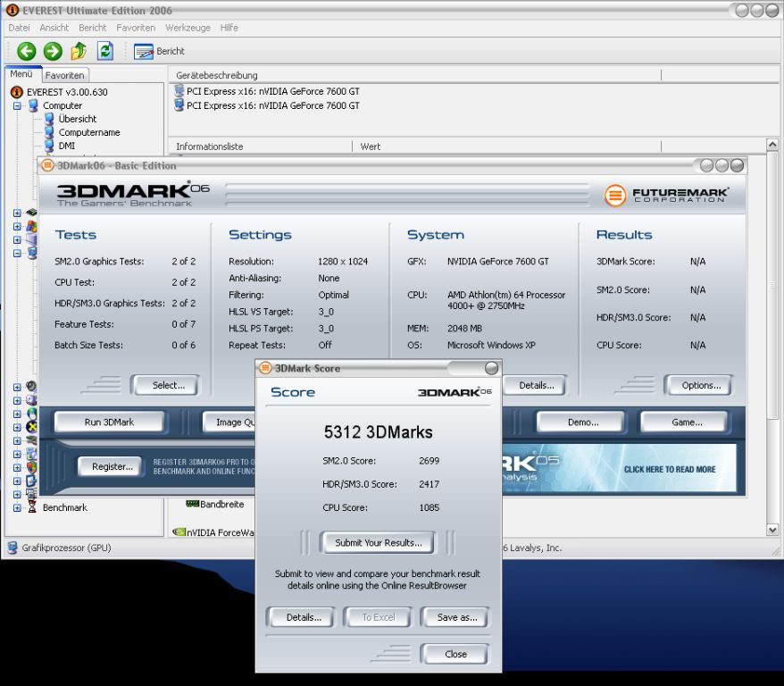Click the EVEREST title bar info icon

(x=12, y=10)
